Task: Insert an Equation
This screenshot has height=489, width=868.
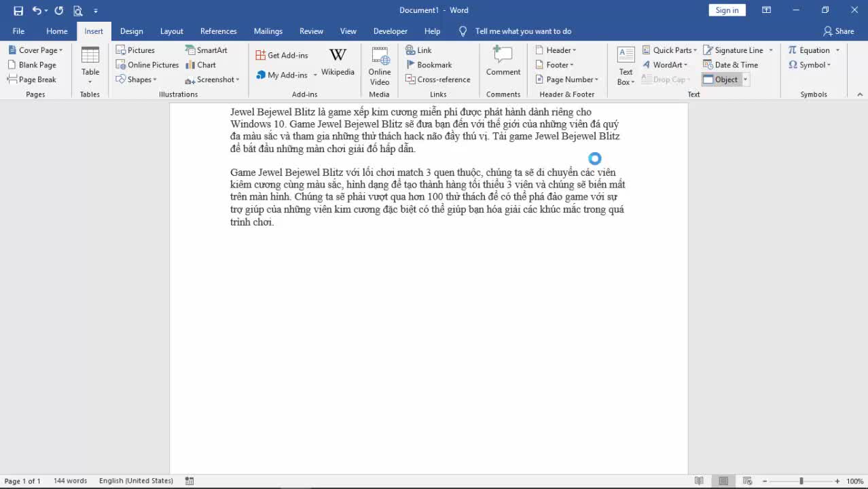Action: [x=809, y=50]
